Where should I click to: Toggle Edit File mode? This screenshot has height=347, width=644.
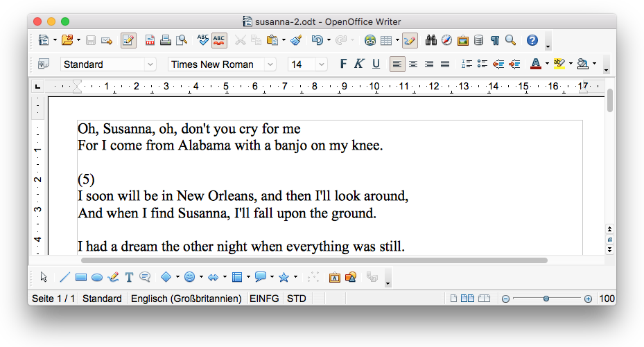click(128, 40)
